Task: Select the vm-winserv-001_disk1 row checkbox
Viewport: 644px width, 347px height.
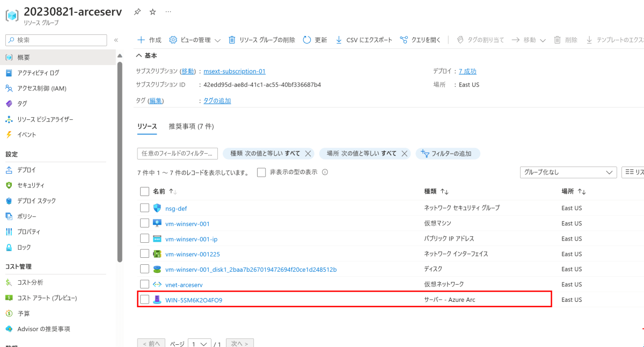Action: point(144,269)
